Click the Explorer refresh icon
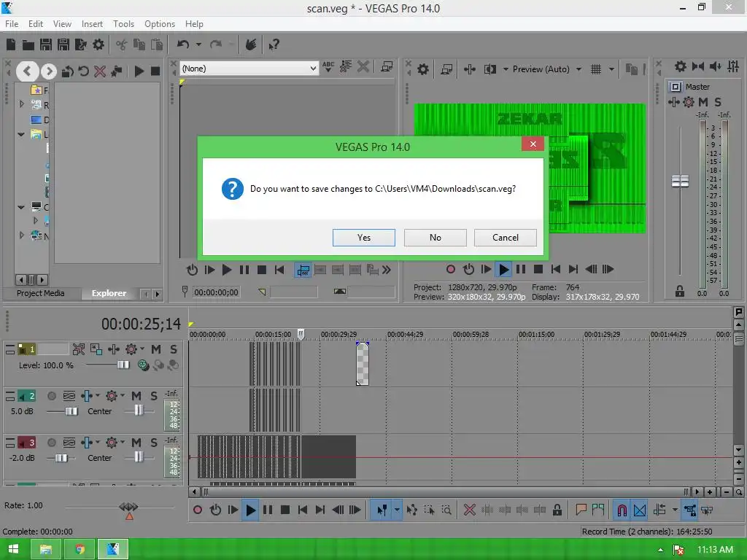Viewport: 747px width, 560px height. pyautogui.click(x=84, y=71)
